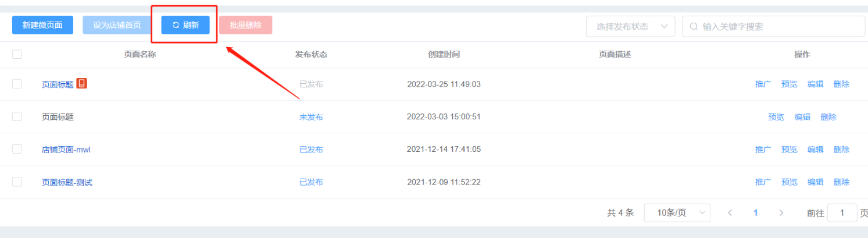Click the 批量删除 button
The image size is (868, 238).
(245, 25)
